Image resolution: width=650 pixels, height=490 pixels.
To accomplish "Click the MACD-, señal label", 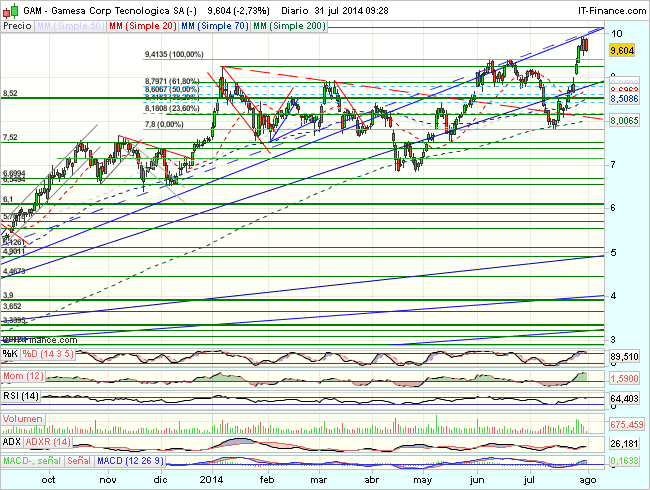I will point(32,461).
